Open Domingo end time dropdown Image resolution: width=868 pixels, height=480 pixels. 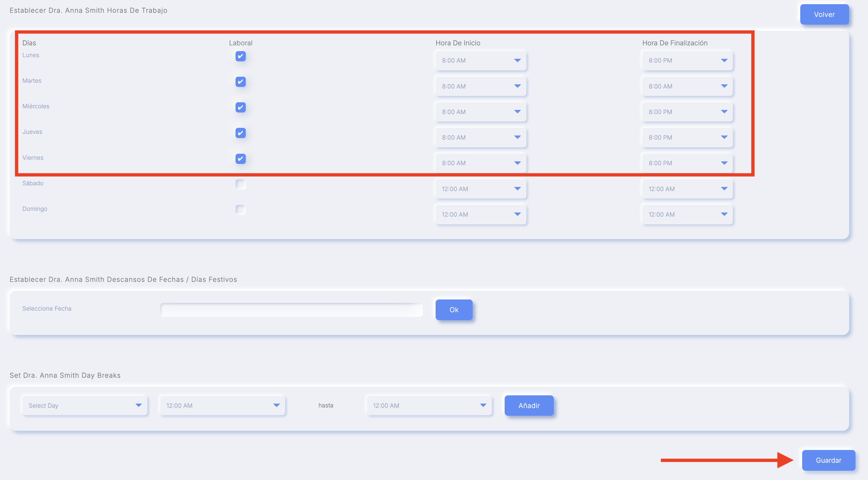[x=687, y=214]
